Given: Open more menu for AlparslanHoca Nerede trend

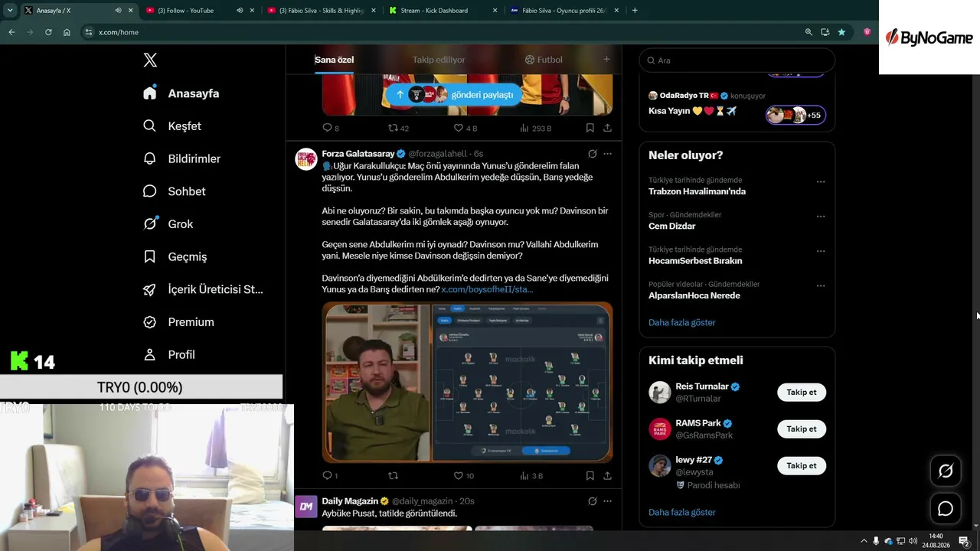Looking at the screenshot, I should pos(821,286).
